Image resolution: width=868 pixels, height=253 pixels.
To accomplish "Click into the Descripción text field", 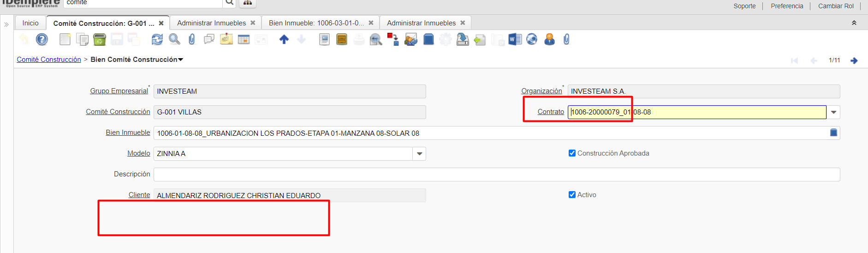I will coord(496,175).
